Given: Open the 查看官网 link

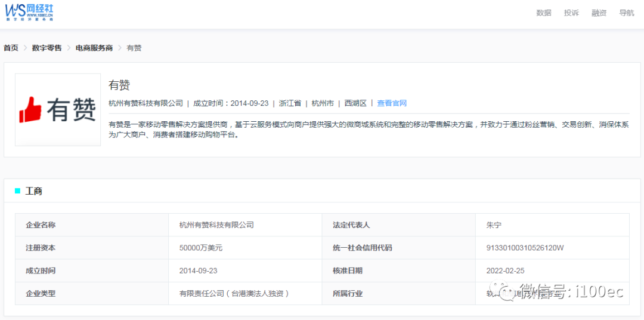Looking at the screenshot, I should (x=392, y=103).
